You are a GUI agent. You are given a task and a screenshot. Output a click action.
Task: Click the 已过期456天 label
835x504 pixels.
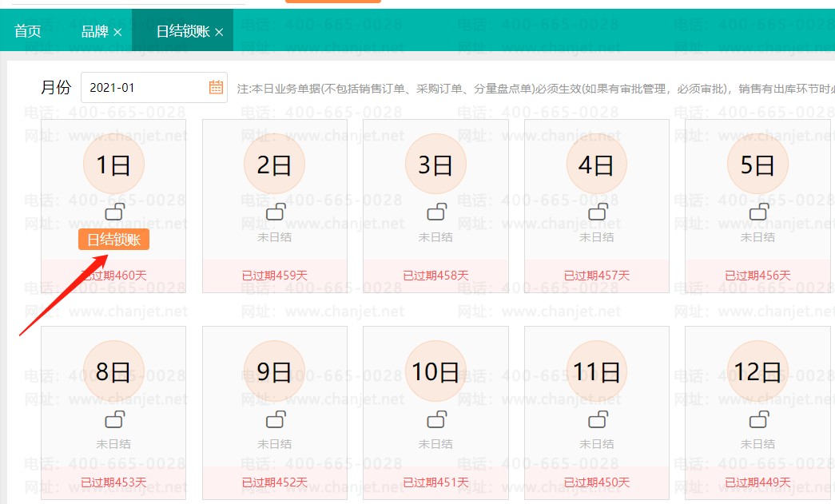(757, 275)
